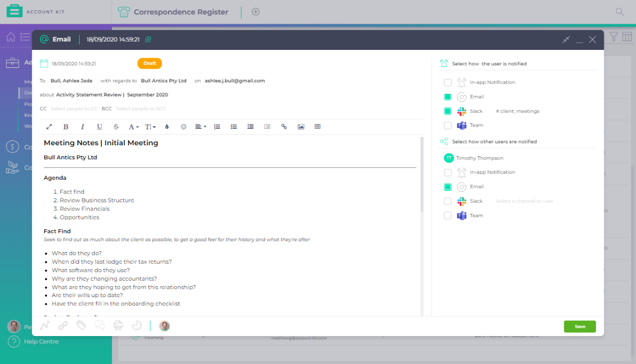Apply strikethrough formatting
The height and width of the screenshot is (364, 636).
(116, 126)
